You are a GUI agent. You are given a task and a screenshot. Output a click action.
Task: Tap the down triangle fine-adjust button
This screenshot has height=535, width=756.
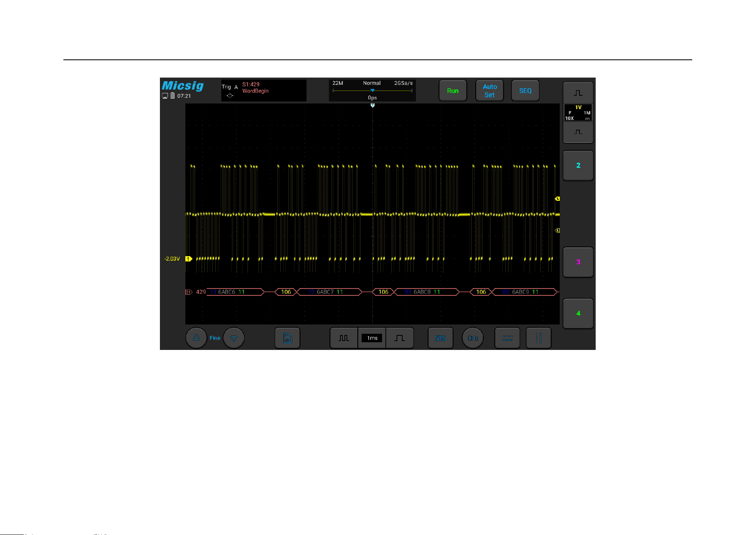234,338
